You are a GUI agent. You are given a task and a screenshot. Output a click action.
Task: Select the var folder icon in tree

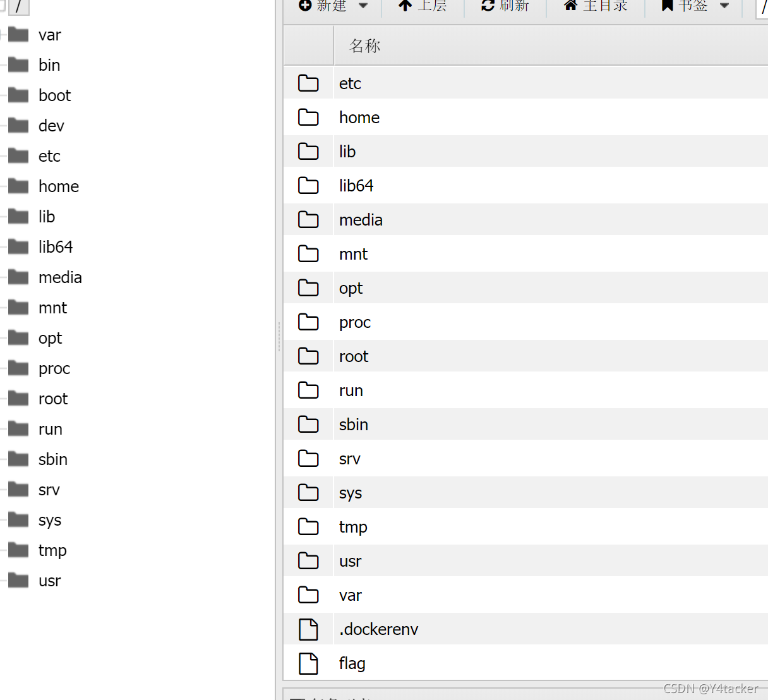coord(18,34)
